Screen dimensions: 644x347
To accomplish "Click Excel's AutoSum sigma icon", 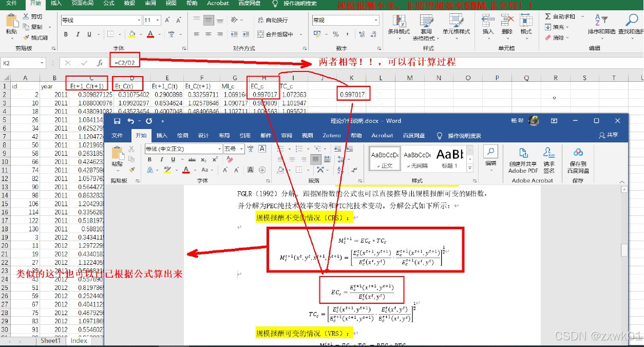I will tap(548, 16).
